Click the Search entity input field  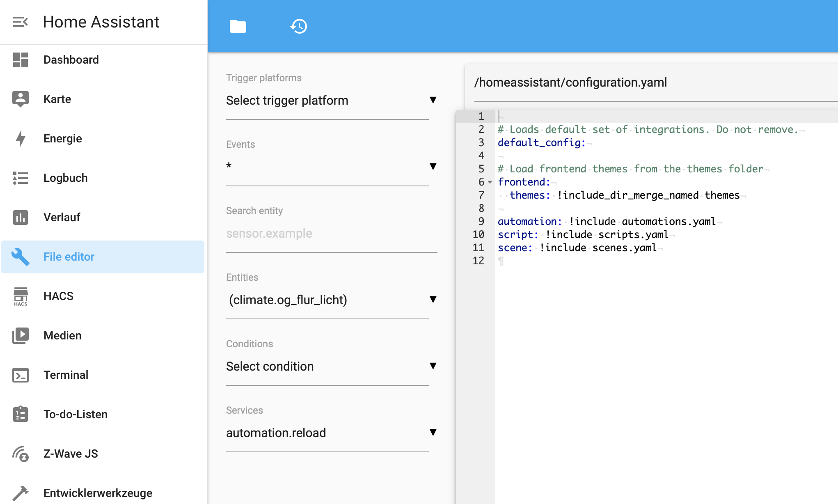(x=332, y=234)
